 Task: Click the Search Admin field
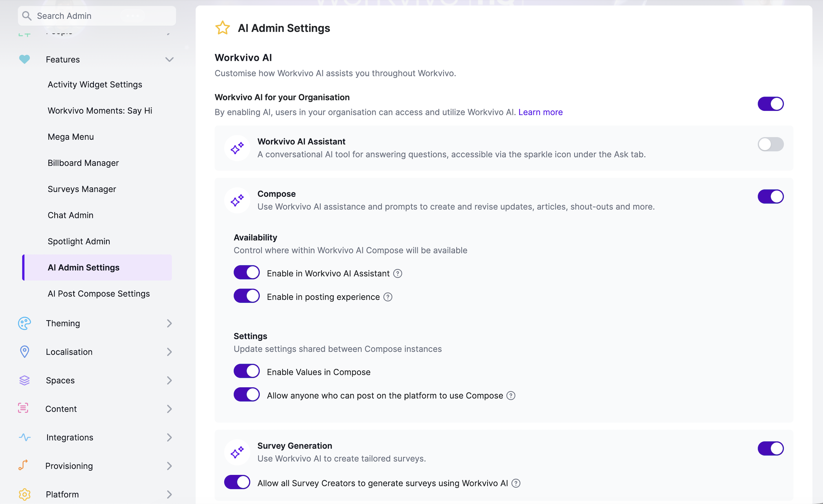pos(97,16)
